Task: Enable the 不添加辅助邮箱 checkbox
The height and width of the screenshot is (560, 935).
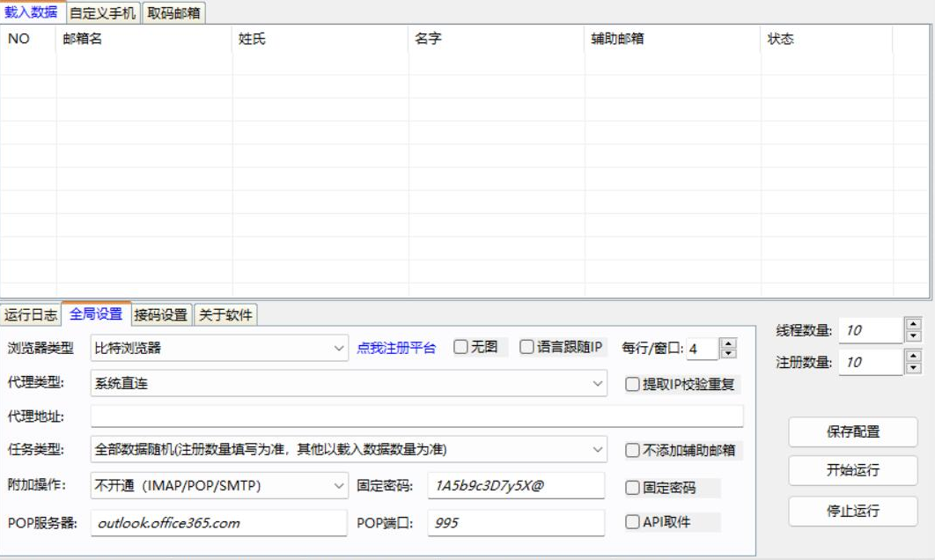Action: [632, 450]
